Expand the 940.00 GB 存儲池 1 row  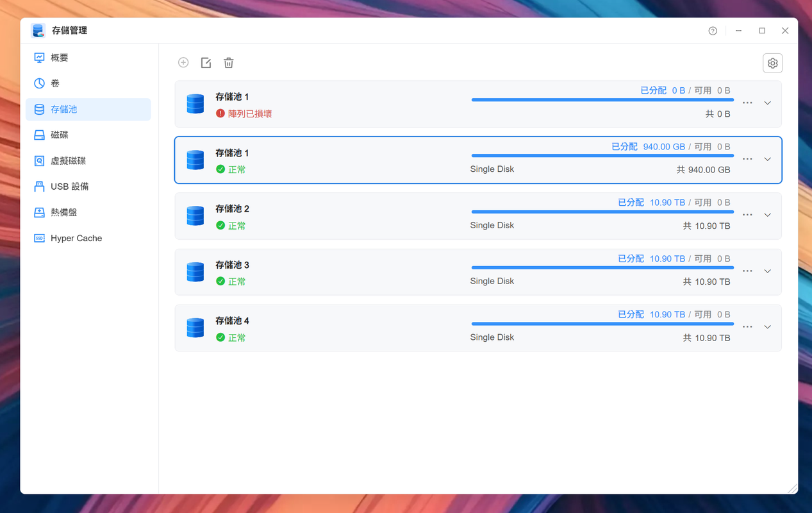click(767, 159)
